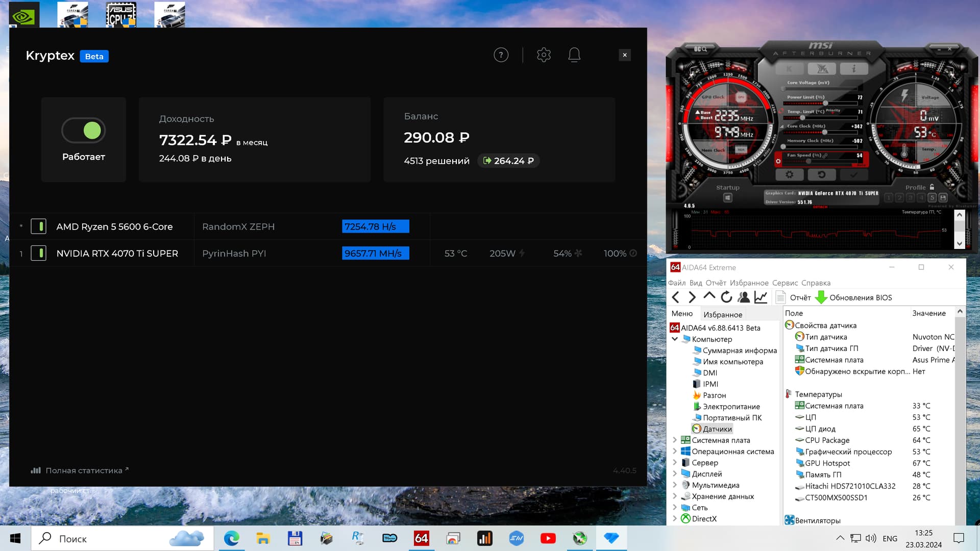This screenshot has height=551, width=980.
Task: Click the PyrinHash PYI algorithm text
Action: point(234,254)
